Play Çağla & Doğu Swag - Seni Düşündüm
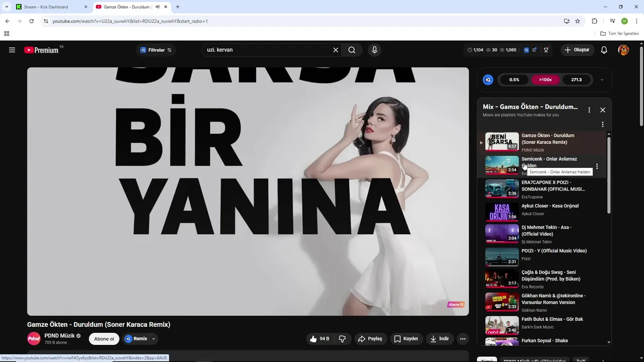Viewport: 644px width, 362px height. (x=542, y=279)
